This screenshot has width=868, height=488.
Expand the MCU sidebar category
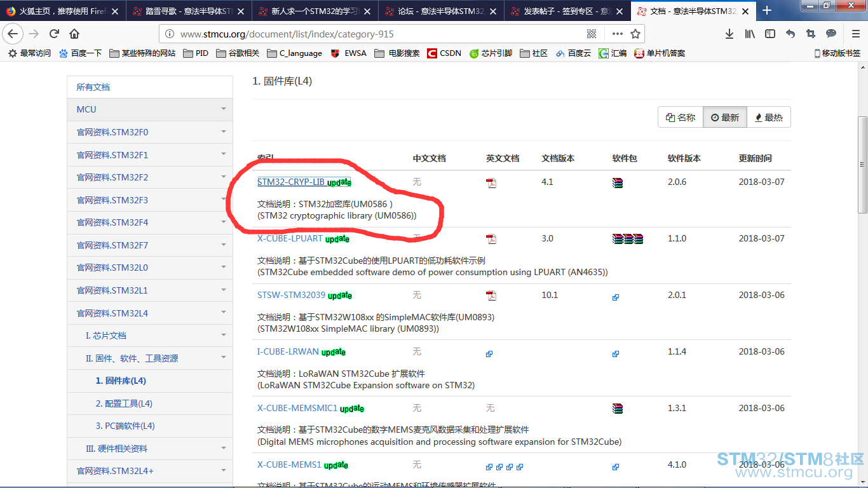[224, 109]
